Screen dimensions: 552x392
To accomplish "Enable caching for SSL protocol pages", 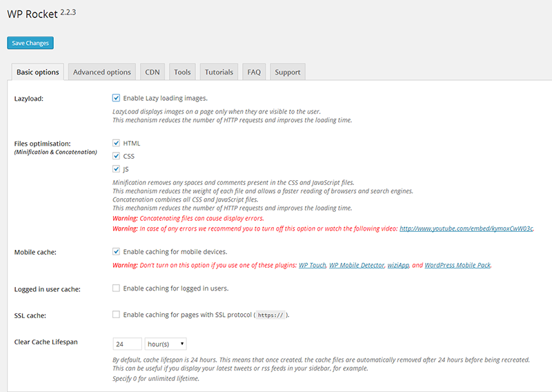I will tap(116, 315).
